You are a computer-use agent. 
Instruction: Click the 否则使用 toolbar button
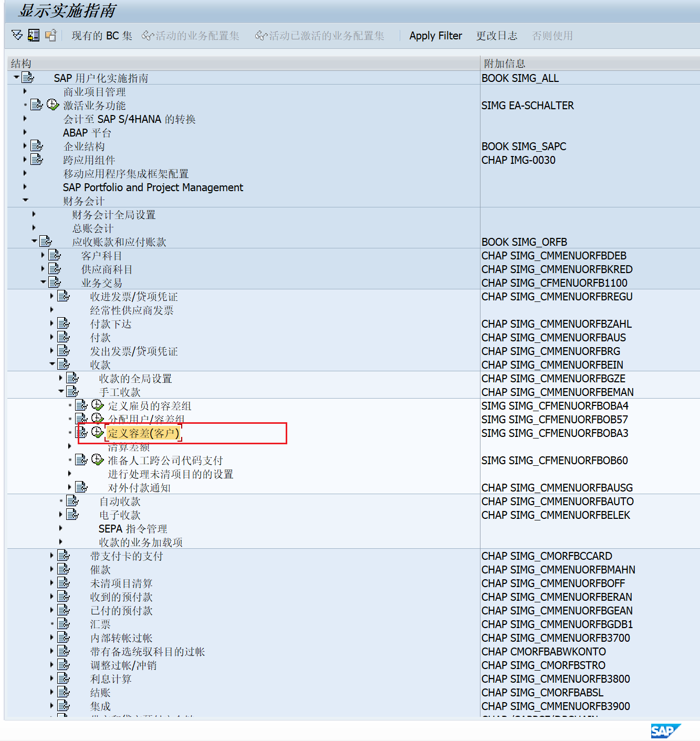tap(552, 36)
